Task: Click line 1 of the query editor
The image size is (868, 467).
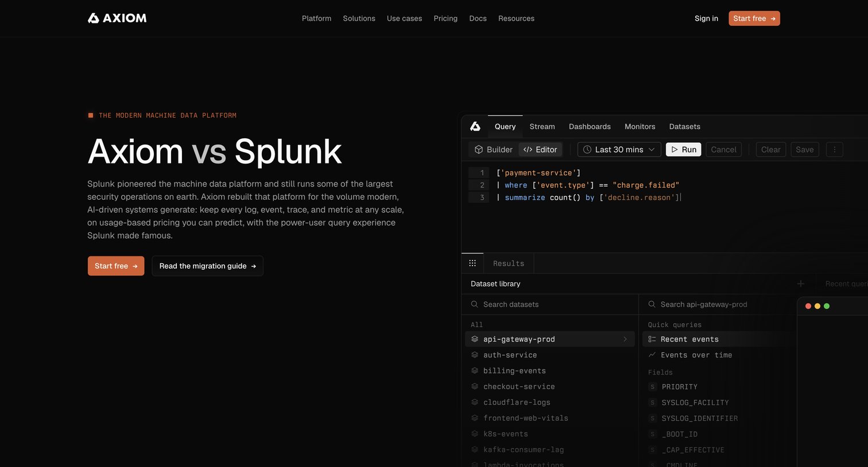Action: coord(538,173)
